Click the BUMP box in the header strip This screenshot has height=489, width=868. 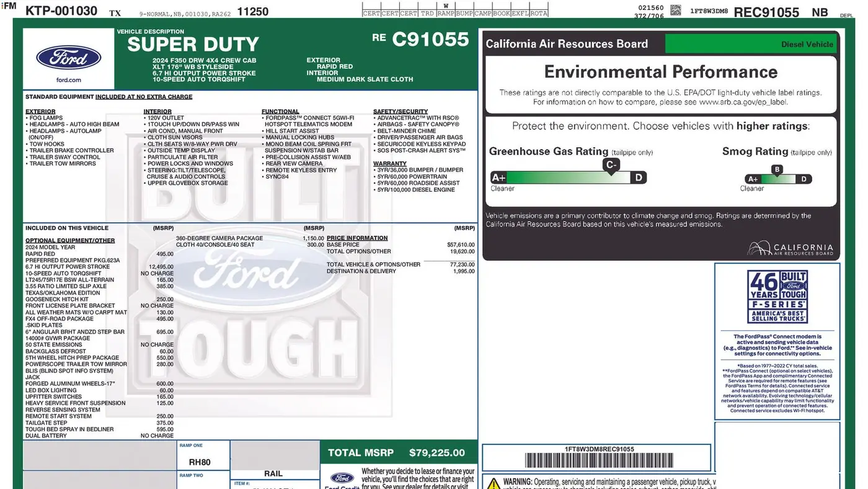point(464,13)
